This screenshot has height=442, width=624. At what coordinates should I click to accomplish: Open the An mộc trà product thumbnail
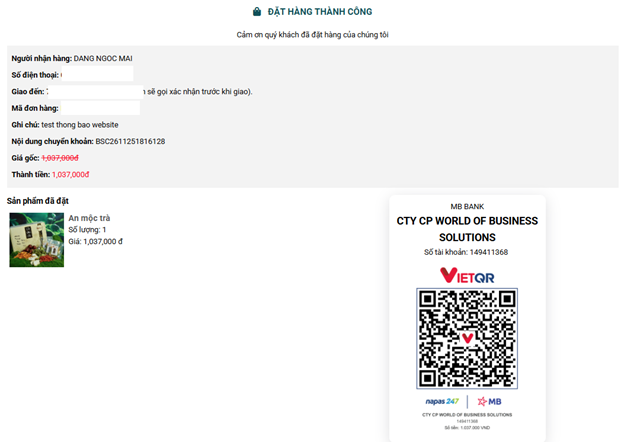click(x=37, y=240)
